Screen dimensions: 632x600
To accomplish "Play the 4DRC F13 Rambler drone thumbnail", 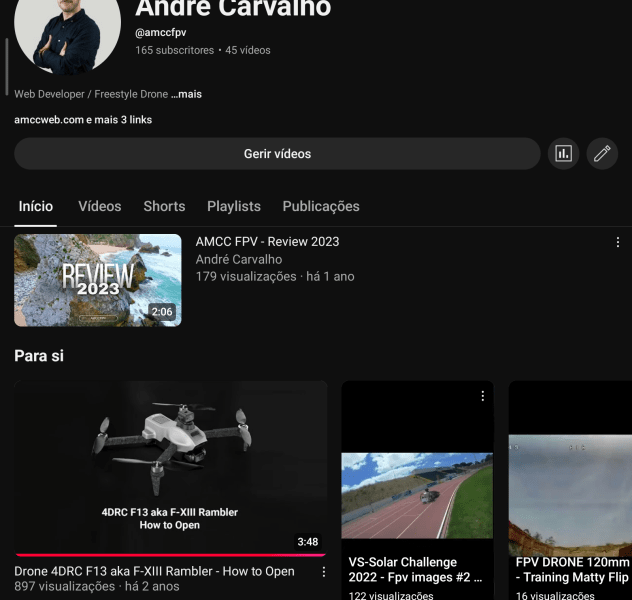I will click(170, 468).
